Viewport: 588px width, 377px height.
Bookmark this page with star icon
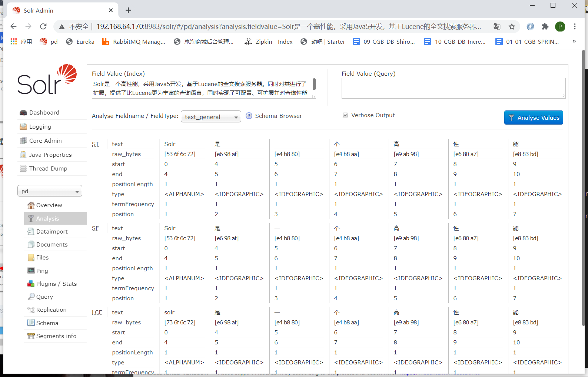(512, 26)
